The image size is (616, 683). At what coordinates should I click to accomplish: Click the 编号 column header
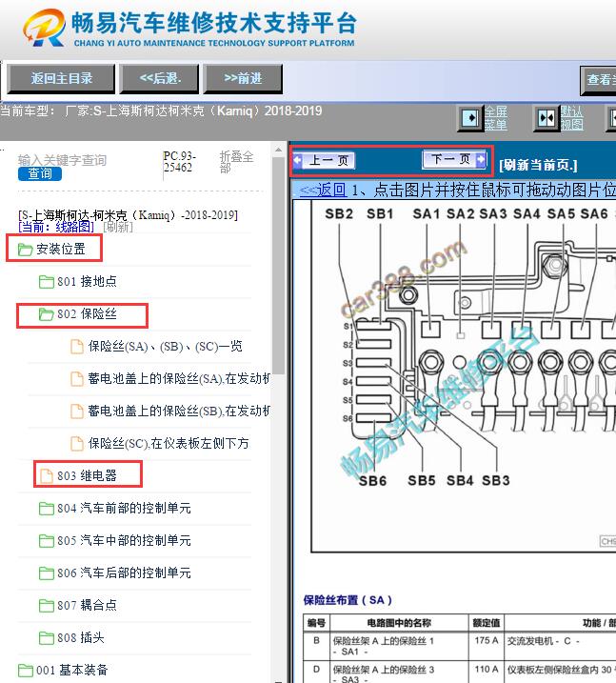pos(316,623)
